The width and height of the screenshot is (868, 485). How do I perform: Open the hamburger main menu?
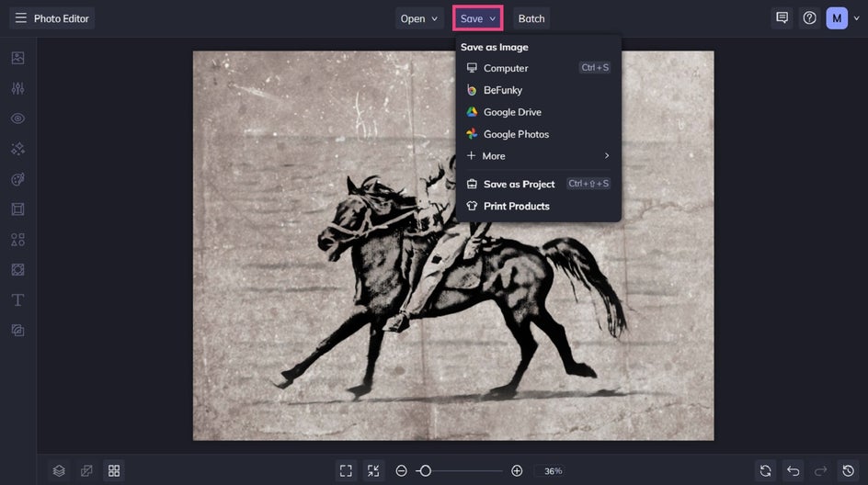(20, 18)
